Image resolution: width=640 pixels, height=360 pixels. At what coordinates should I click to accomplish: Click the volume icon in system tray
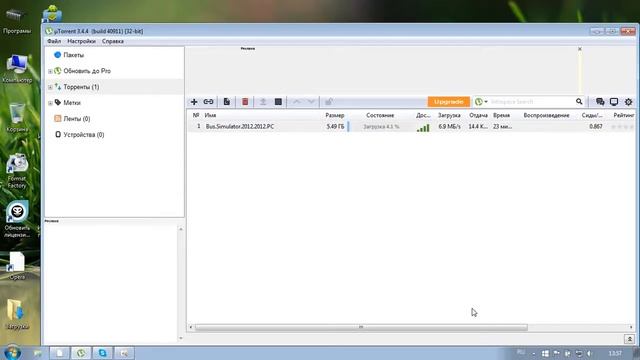click(x=589, y=353)
